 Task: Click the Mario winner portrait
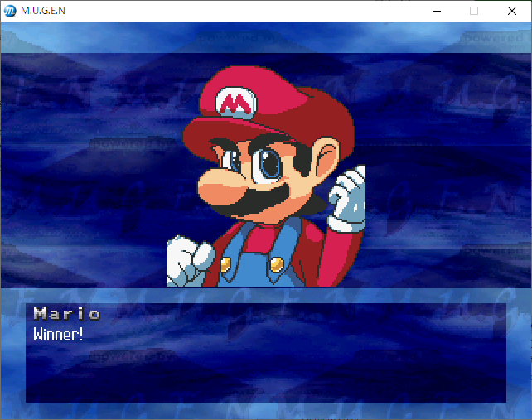266,176
